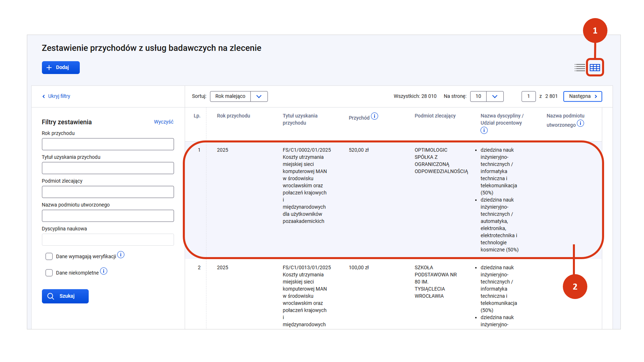Click info icon next to Dane niekompletne
This screenshot has height=362, width=644.
tap(104, 271)
